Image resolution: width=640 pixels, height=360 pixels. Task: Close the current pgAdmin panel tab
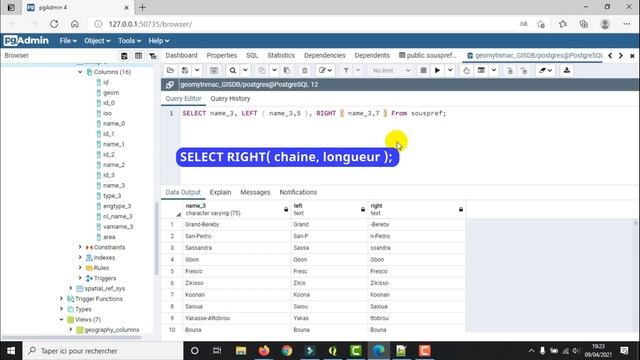(632, 56)
